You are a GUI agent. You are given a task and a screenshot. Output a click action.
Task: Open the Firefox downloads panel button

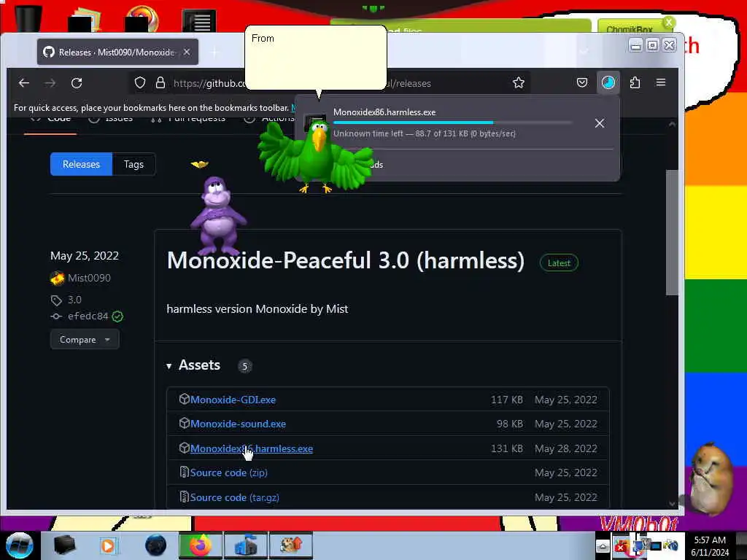pos(608,83)
